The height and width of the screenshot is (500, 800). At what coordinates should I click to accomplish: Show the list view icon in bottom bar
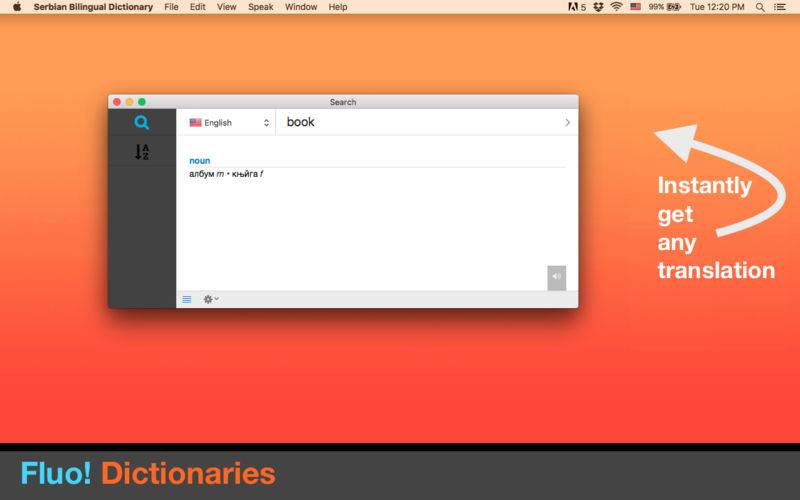187,299
